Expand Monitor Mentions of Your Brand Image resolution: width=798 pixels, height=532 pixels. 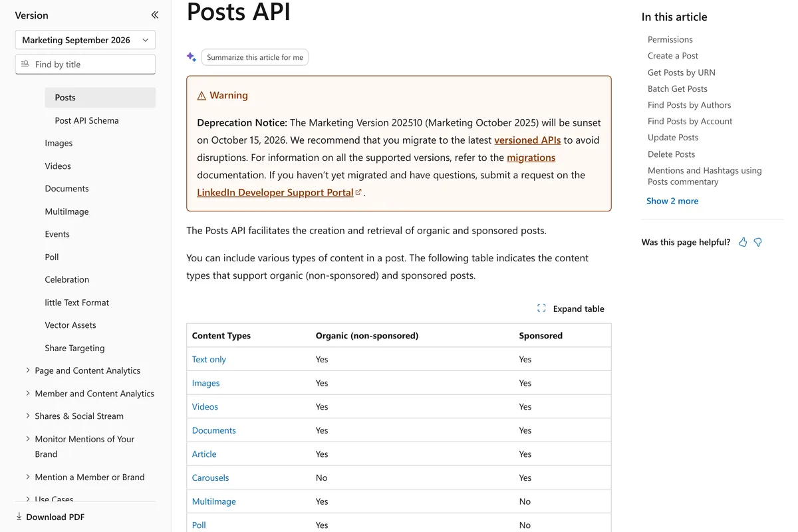click(27, 439)
